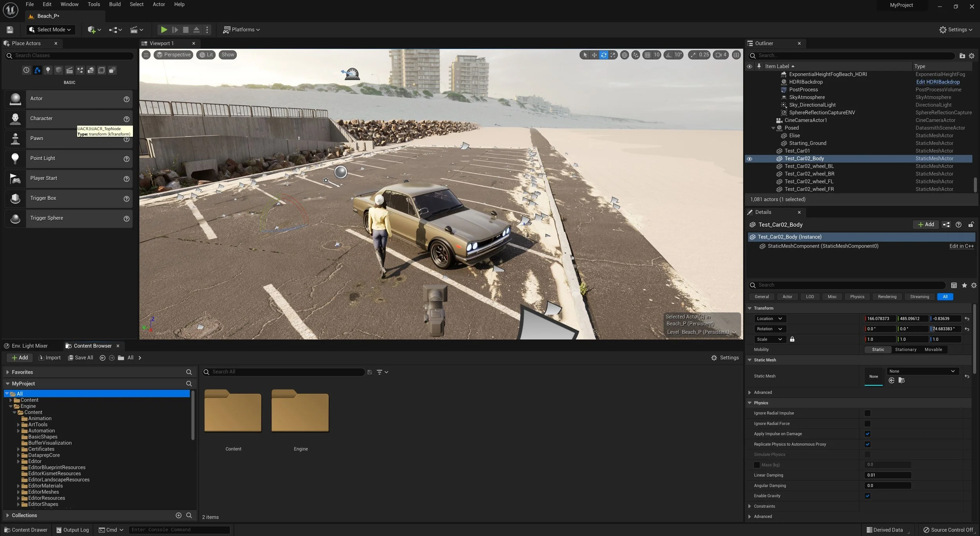
Task: Click the save current level icon
Action: tap(10, 30)
